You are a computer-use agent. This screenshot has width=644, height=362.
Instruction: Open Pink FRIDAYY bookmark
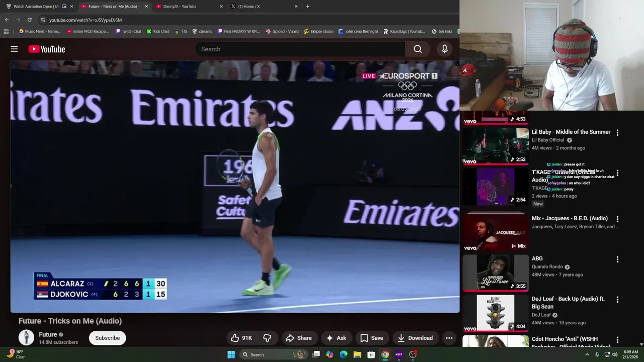tap(239, 31)
